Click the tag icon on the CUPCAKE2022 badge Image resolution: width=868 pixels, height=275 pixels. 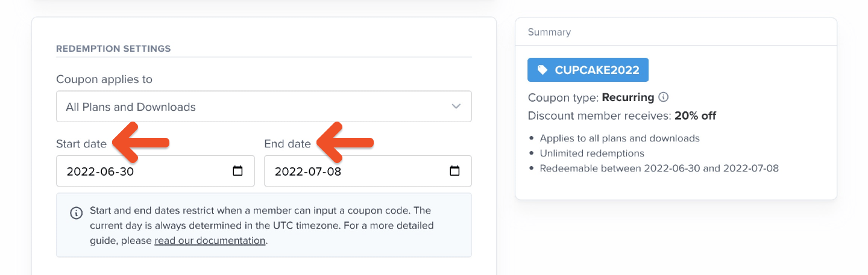click(542, 70)
